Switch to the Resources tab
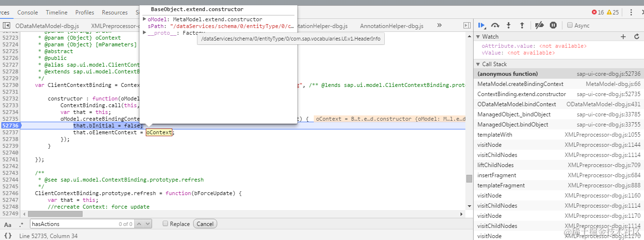 pos(114,13)
